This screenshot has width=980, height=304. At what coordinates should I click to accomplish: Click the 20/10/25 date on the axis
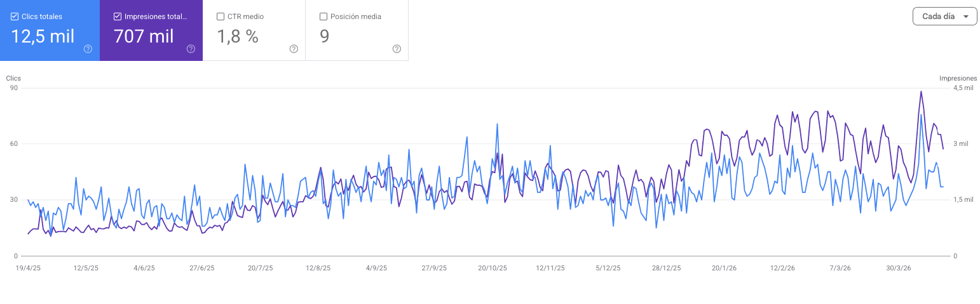pyautogui.click(x=492, y=268)
